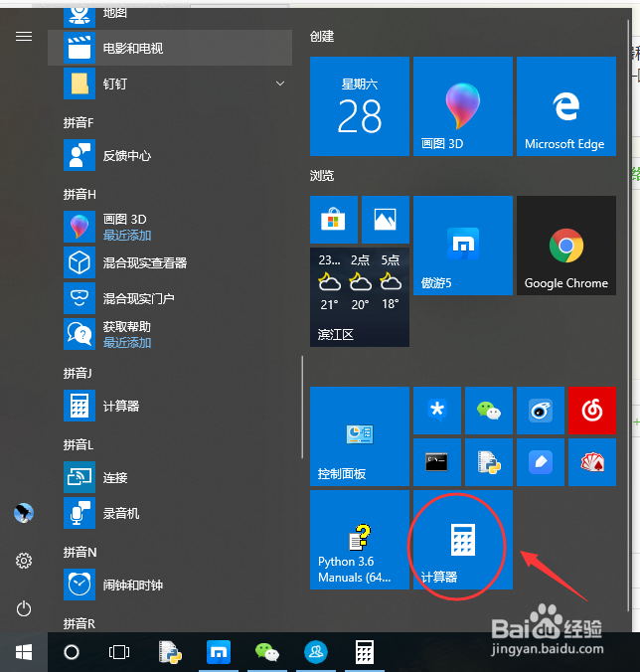The image size is (640, 672).
Task: Open 反馈中心 app
Action: 170,155
